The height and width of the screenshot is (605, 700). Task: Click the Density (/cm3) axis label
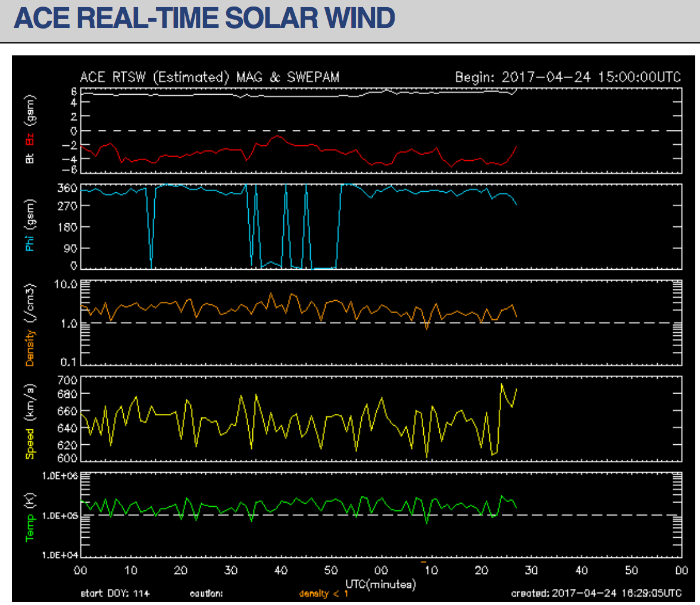coord(30,325)
